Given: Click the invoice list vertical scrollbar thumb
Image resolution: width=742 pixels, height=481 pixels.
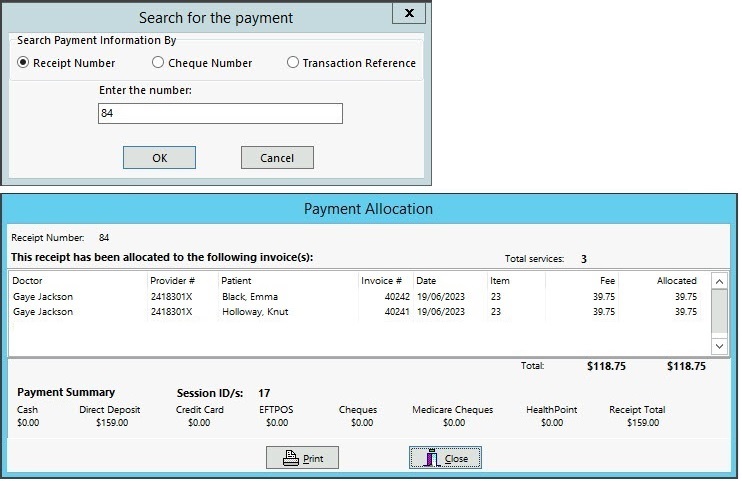Looking at the screenshot, I should [719, 312].
